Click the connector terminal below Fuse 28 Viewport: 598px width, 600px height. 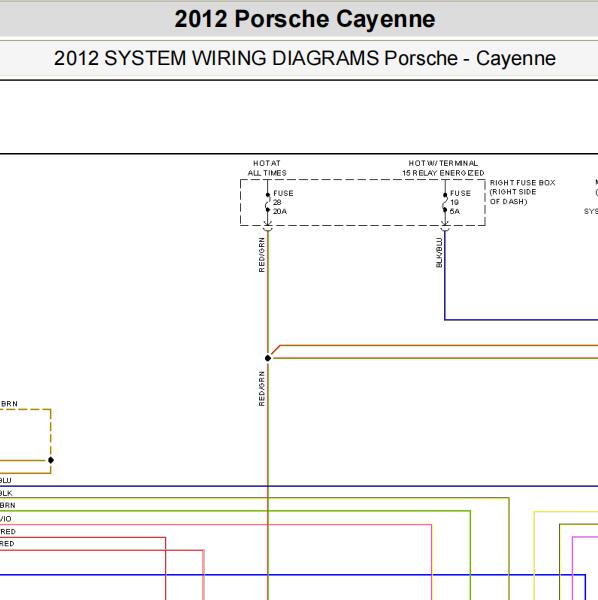tap(267, 228)
